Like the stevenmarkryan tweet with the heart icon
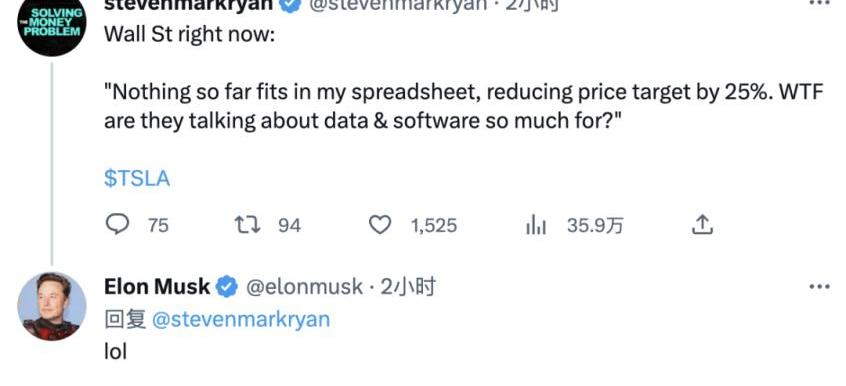This screenshot has height=386, width=846. click(379, 225)
